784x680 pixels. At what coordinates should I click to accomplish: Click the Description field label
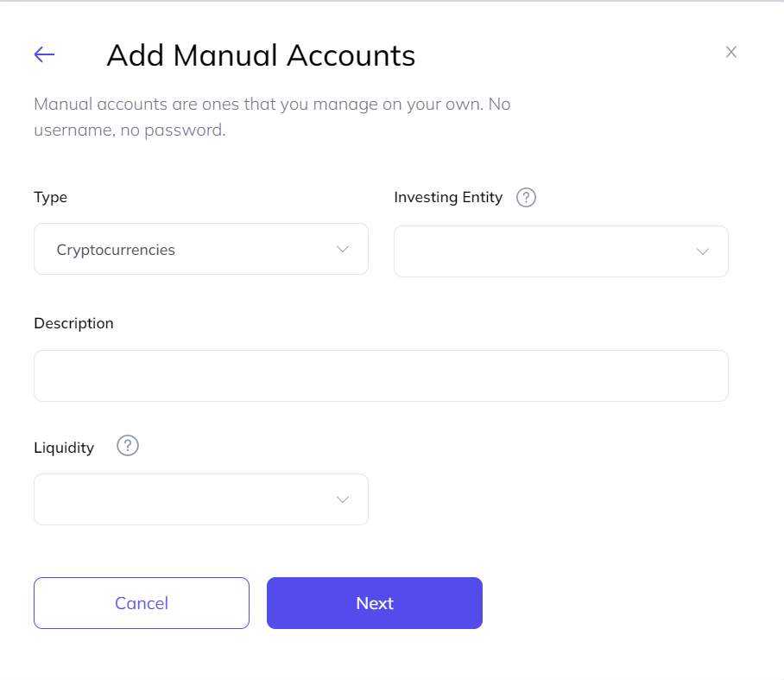[x=73, y=323]
